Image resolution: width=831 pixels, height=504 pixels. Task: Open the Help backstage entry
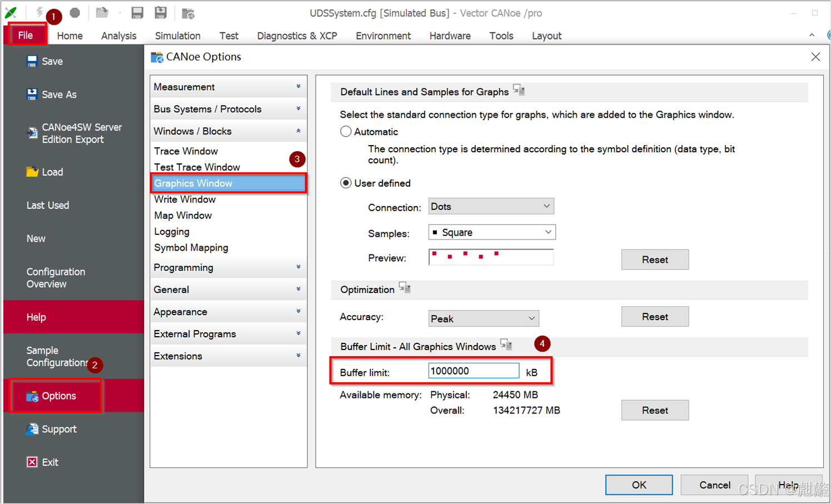click(73, 317)
